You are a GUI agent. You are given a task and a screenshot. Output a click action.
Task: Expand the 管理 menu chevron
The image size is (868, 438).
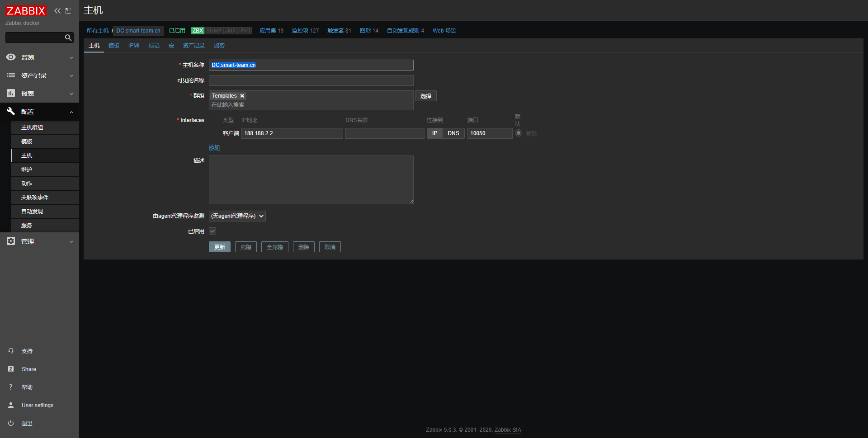point(71,242)
